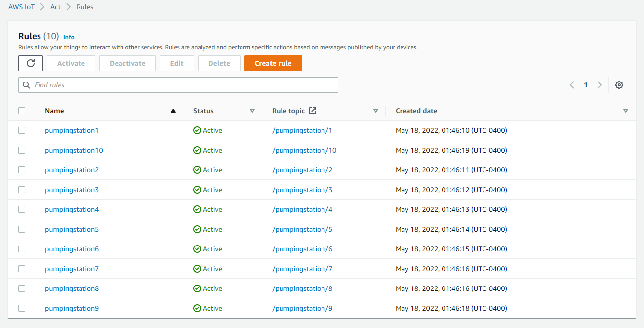Image resolution: width=644 pixels, height=328 pixels.
Task: Open the pumpingstation6 rule
Action: pos(72,249)
